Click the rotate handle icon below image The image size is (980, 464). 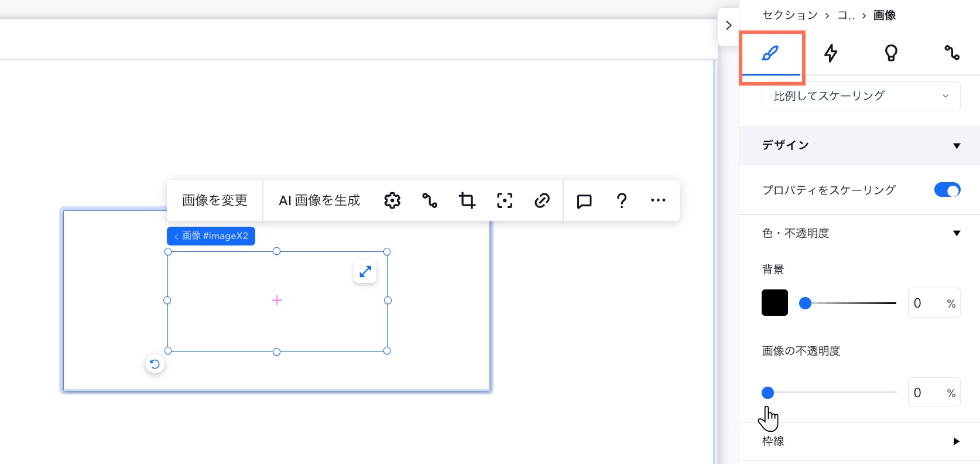click(x=155, y=364)
